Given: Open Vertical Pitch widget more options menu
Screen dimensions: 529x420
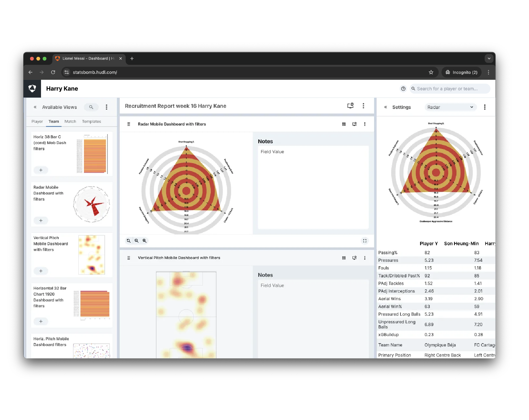Looking at the screenshot, I should click(x=365, y=258).
